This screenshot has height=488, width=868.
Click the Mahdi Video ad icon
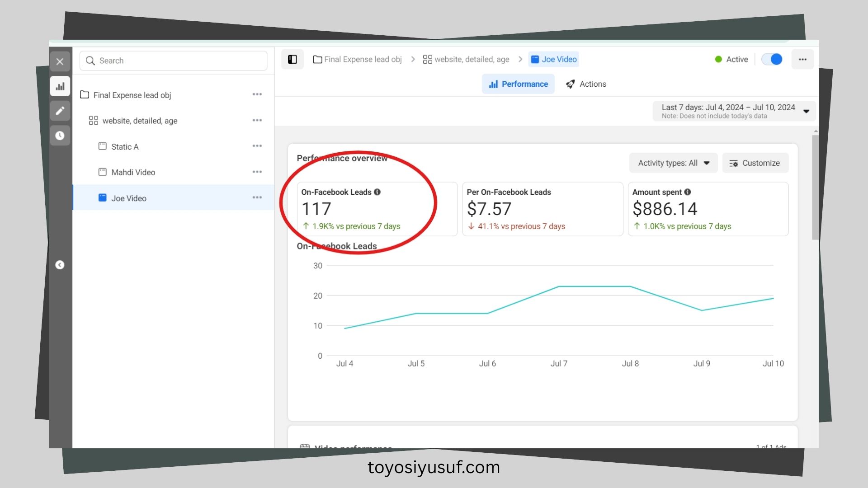(103, 172)
